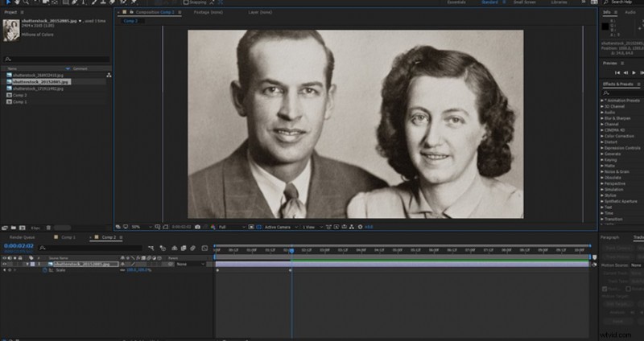Switch to the Render Queue tab
The height and width of the screenshot is (341, 644).
coord(23,237)
